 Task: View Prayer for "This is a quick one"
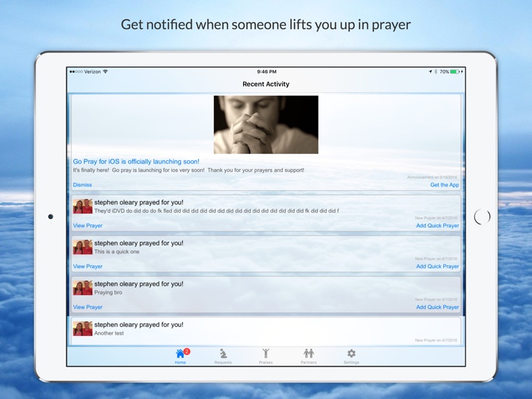88,266
